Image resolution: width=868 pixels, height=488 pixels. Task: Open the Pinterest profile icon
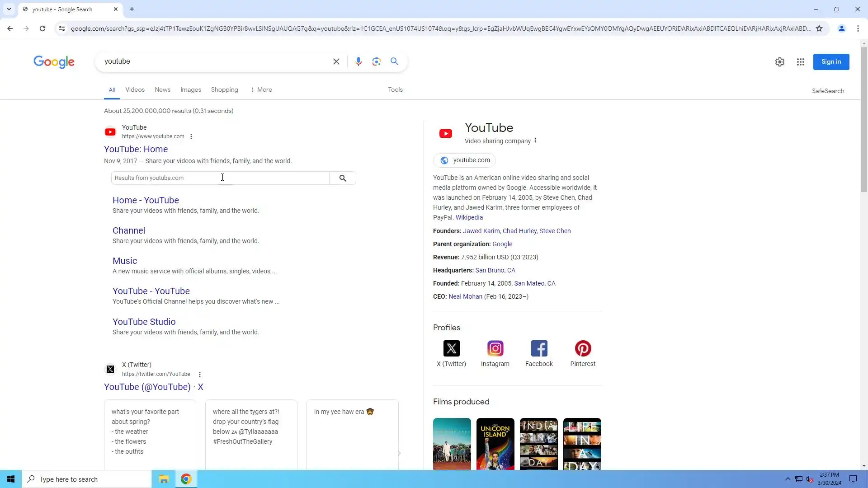point(582,348)
